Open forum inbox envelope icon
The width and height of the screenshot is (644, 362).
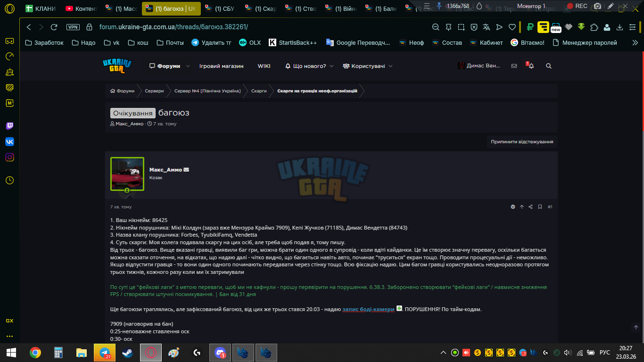click(514, 66)
